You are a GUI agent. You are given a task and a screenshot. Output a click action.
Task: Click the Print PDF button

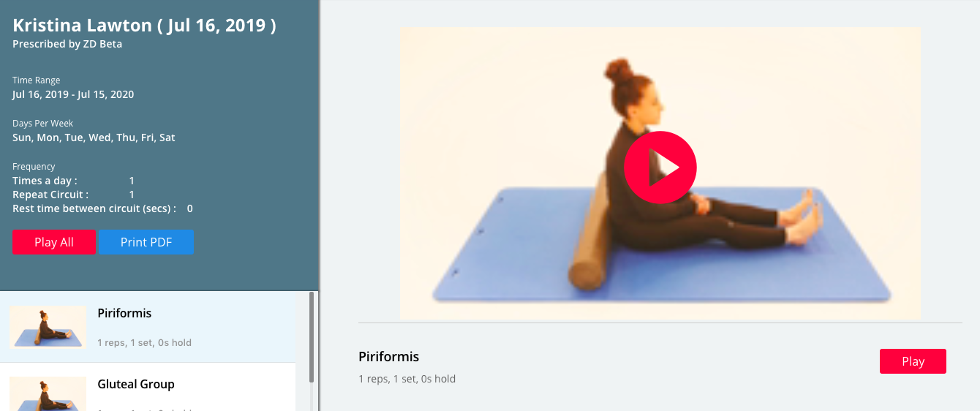(x=146, y=242)
